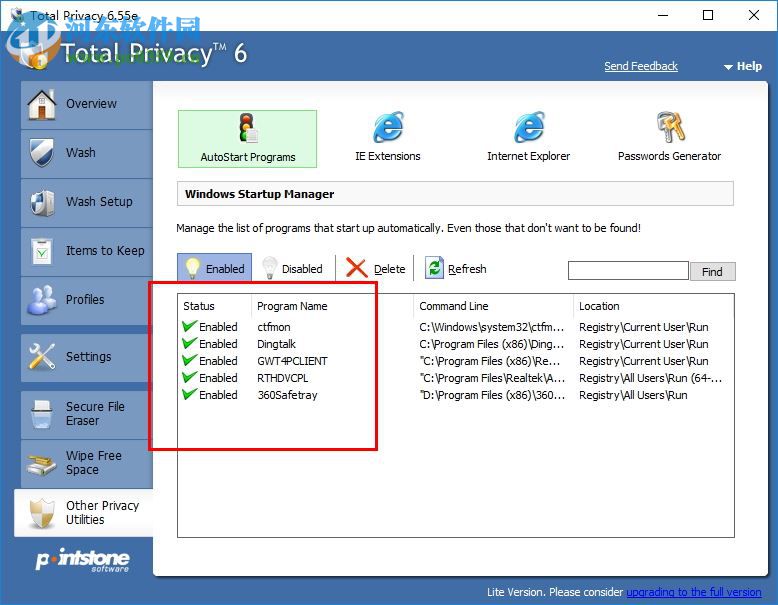This screenshot has width=778, height=605.
Task: Click the D:\Program Files (x86)\360... command line
Action: (492, 395)
